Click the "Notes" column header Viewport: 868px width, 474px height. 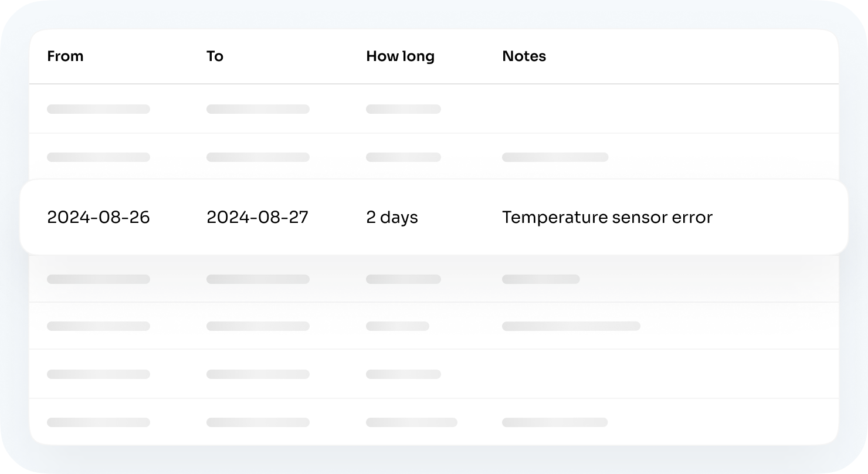tap(524, 56)
